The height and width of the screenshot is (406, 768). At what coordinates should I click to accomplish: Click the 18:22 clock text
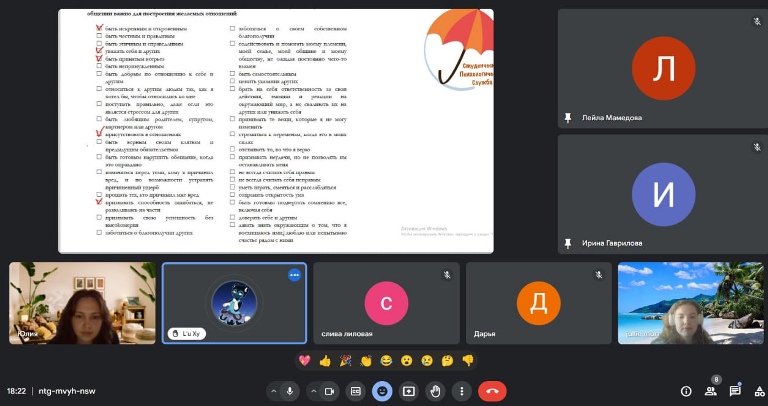[x=17, y=391]
